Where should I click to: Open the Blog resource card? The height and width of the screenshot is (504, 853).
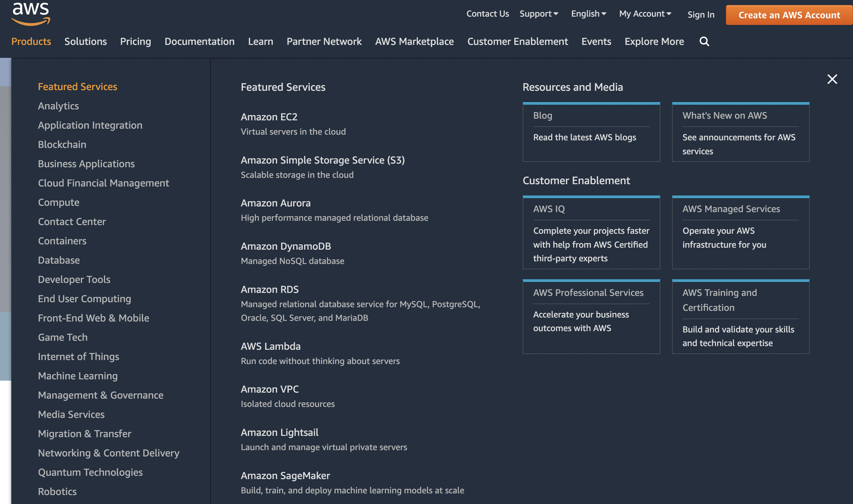(x=591, y=132)
